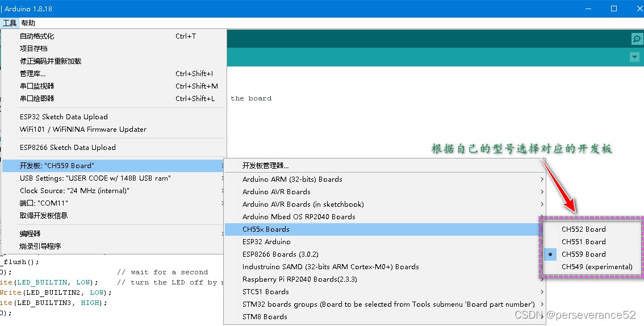Screen dimensions: 644x326
Task: Expand STM8 Boards group
Action: tap(385, 317)
